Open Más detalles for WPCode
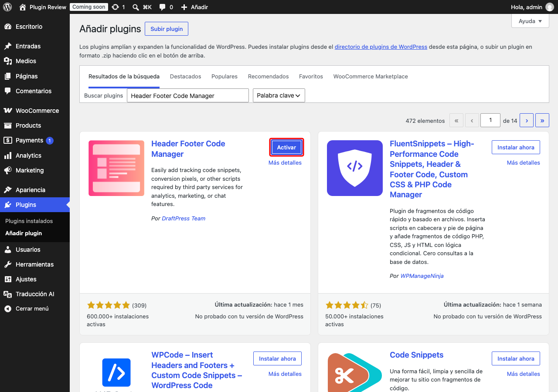558x392 pixels. click(285, 374)
